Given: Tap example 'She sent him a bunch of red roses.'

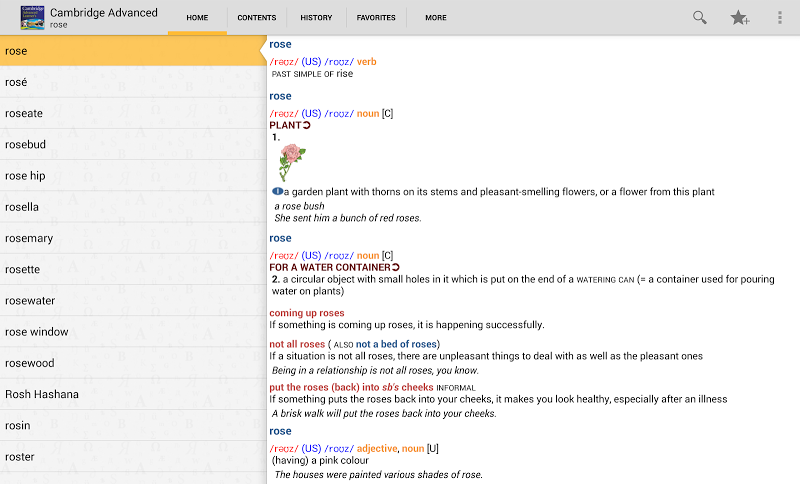Looking at the screenshot, I should [348, 218].
